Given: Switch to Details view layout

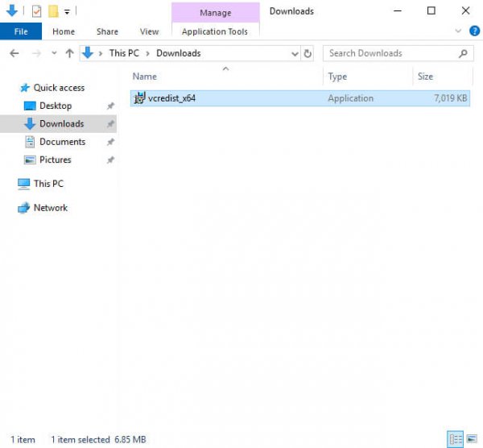Looking at the screenshot, I should pyautogui.click(x=456, y=439).
